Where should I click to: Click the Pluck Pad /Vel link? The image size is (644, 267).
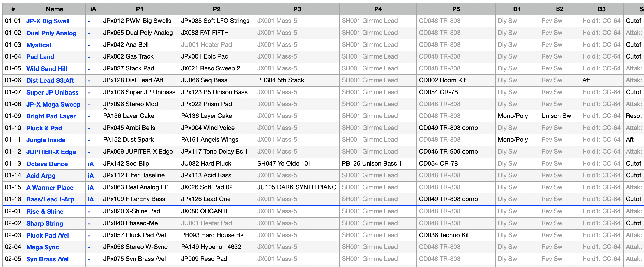pos(48,235)
